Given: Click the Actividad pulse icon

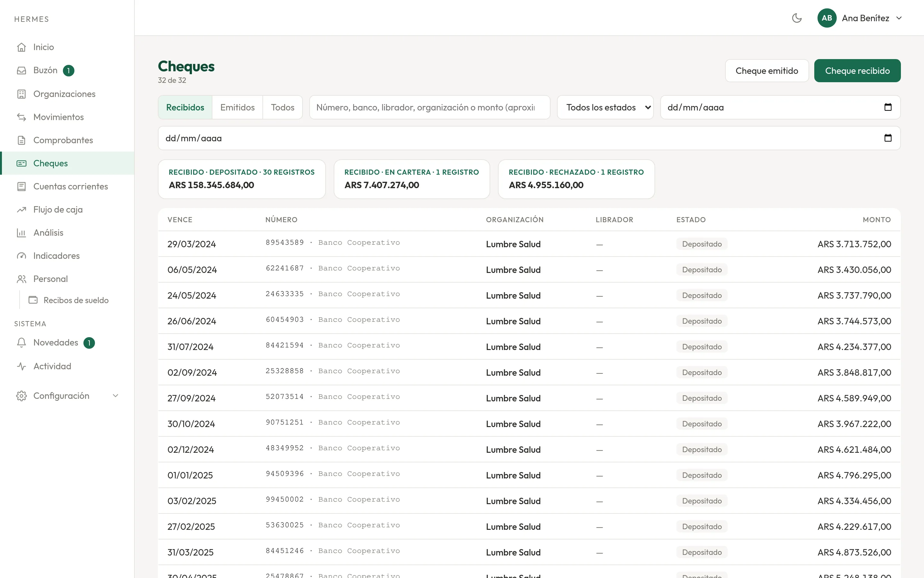Looking at the screenshot, I should click(21, 366).
